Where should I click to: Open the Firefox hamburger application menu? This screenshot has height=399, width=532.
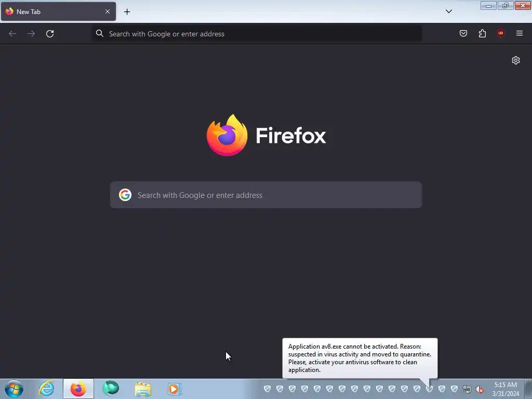(520, 33)
